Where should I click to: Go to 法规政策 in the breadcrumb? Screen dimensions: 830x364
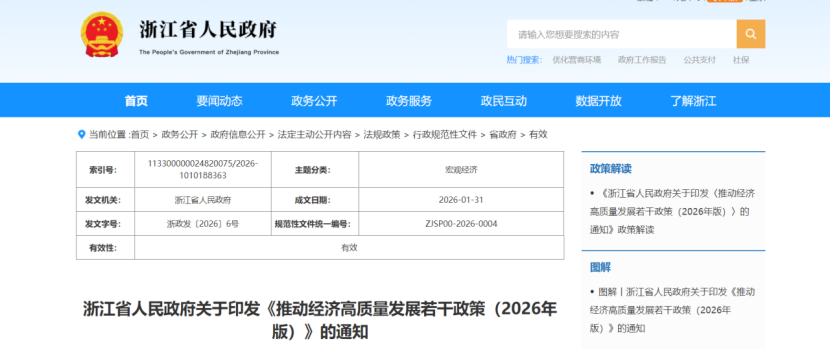(382, 134)
